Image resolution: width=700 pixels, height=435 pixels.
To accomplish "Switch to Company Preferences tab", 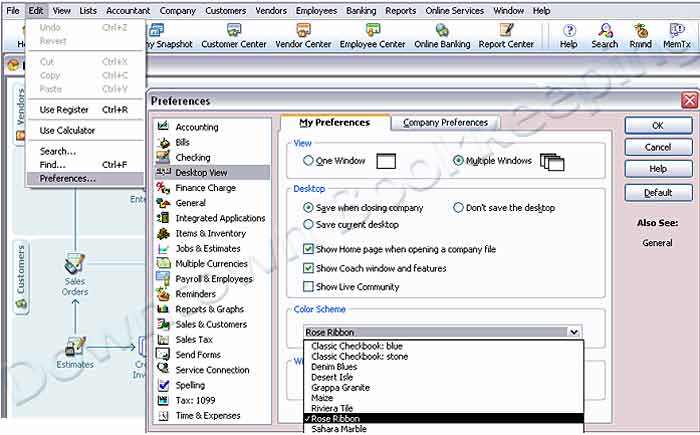I will 445,123.
